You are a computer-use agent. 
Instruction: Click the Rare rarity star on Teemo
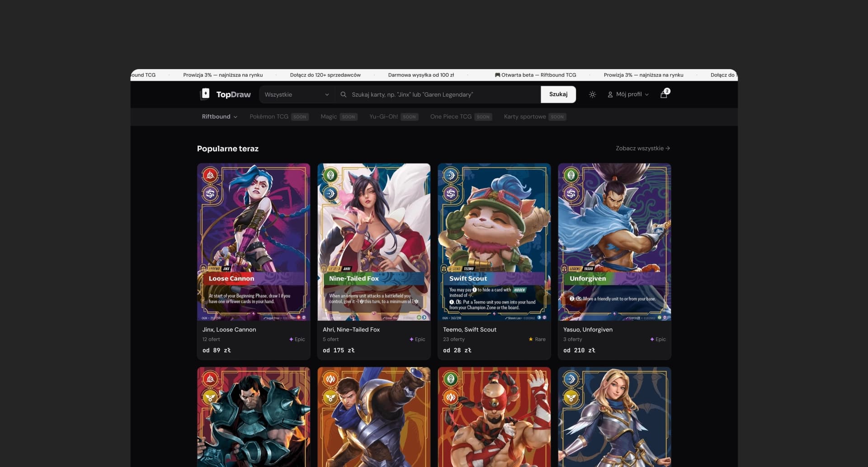531,339
